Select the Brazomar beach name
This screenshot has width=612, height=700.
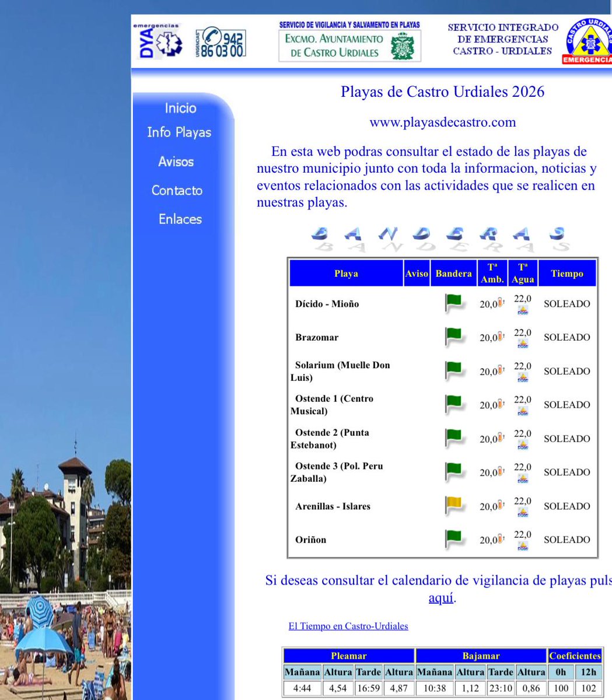(317, 337)
